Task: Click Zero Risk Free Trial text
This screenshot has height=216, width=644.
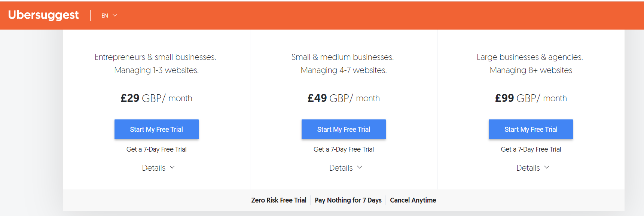Action: click(x=279, y=200)
